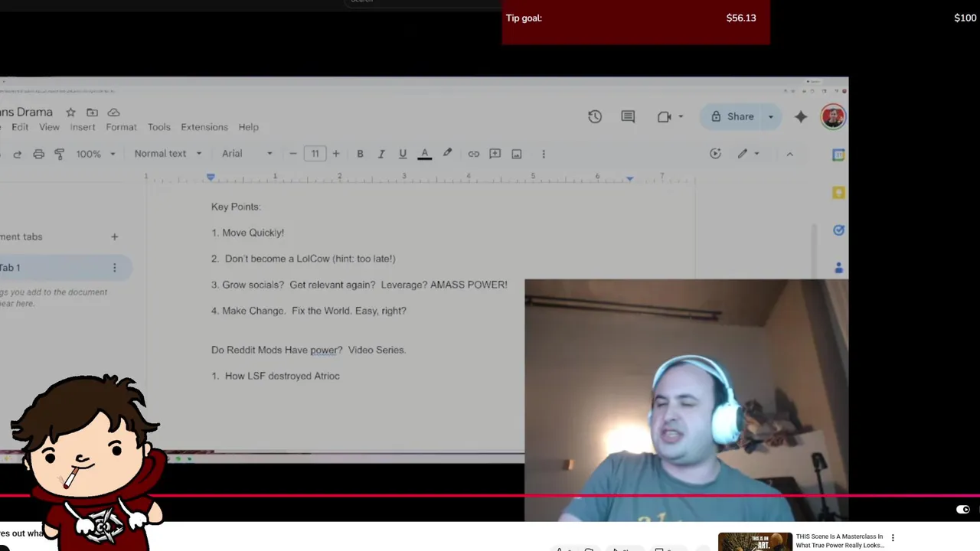Click the underlined word 'power?' in document
The height and width of the screenshot is (551, 980).
click(x=326, y=350)
